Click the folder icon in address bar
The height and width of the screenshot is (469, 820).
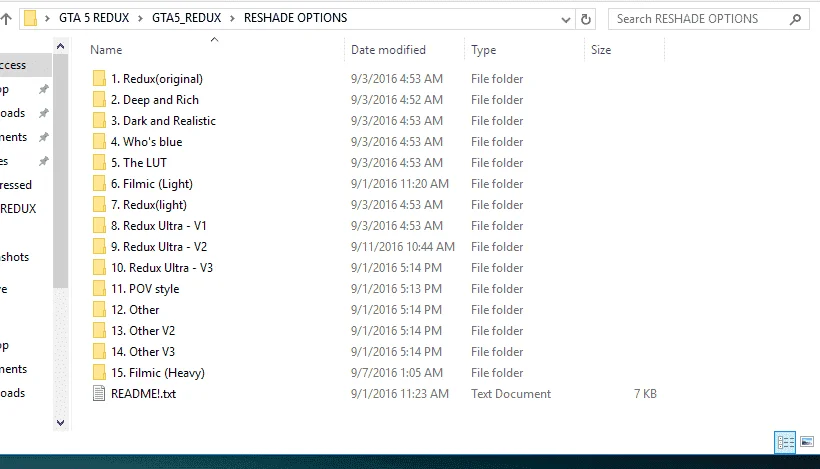coord(30,18)
